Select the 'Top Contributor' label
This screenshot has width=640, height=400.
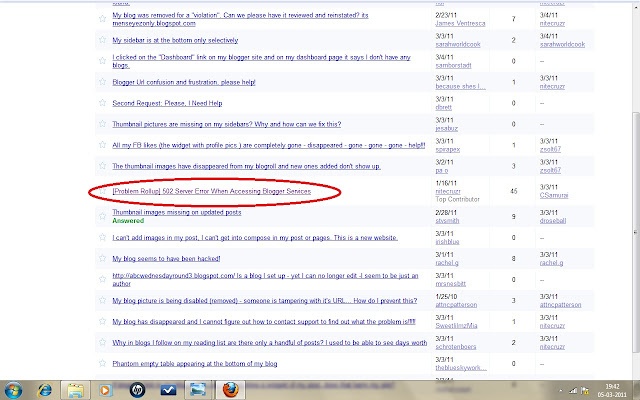[458, 199]
